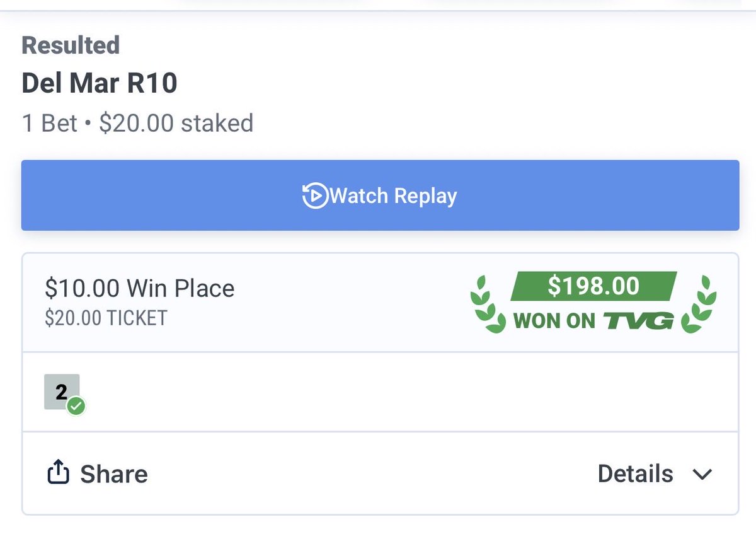Viewport: 756px width, 534px height.
Task: Tap the share upload icon
Action: click(x=58, y=473)
